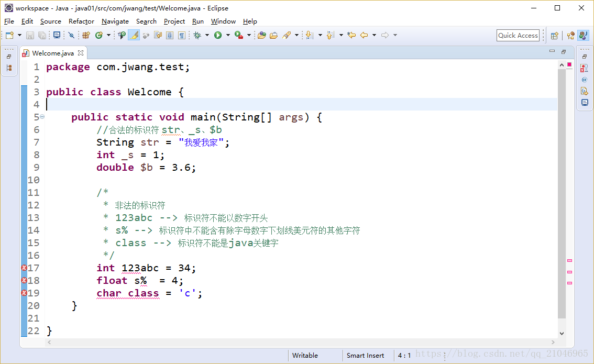This screenshot has width=594, height=364.
Task: Expand the Debug dropdown arrow
Action: [207, 35]
